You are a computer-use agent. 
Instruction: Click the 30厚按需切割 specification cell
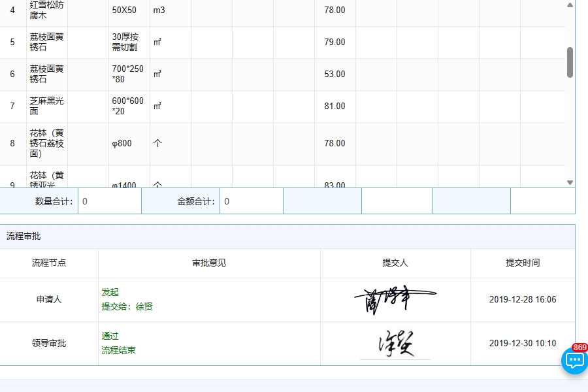click(x=125, y=42)
